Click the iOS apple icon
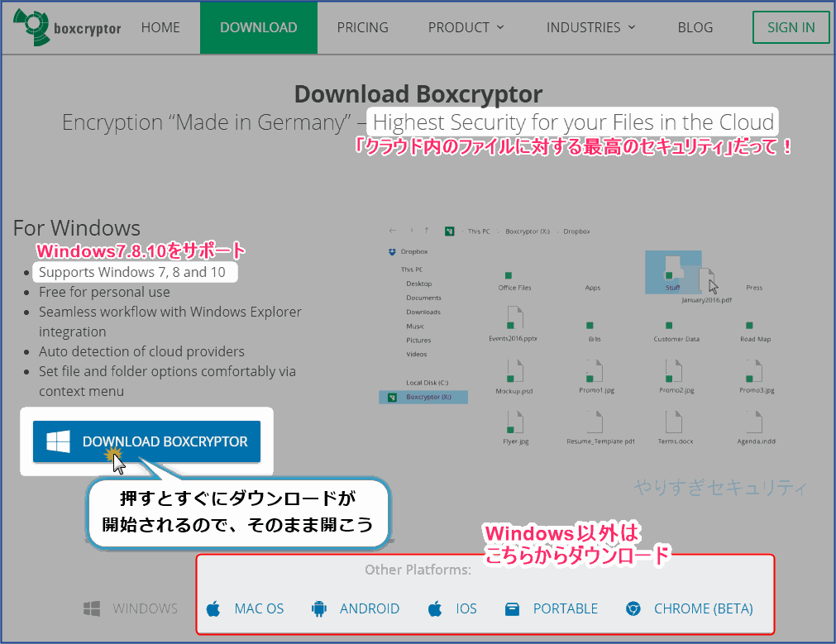 click(x=435, y=608)
